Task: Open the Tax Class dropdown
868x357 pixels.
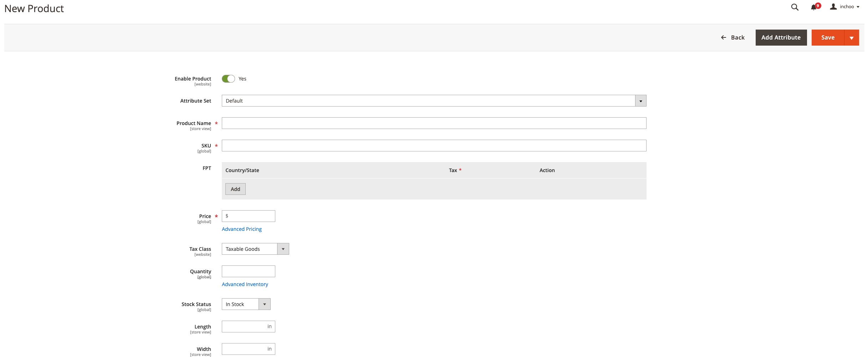Action: [255, 249]
